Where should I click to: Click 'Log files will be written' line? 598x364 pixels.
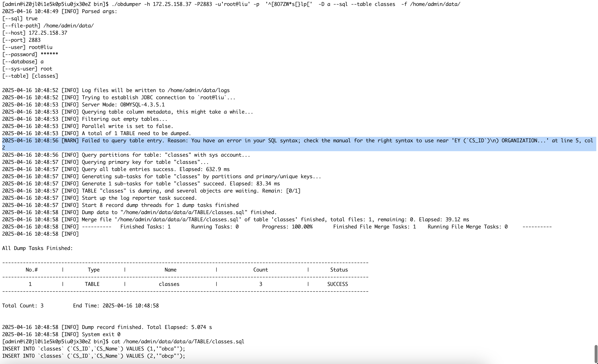(x=116, y=90)
